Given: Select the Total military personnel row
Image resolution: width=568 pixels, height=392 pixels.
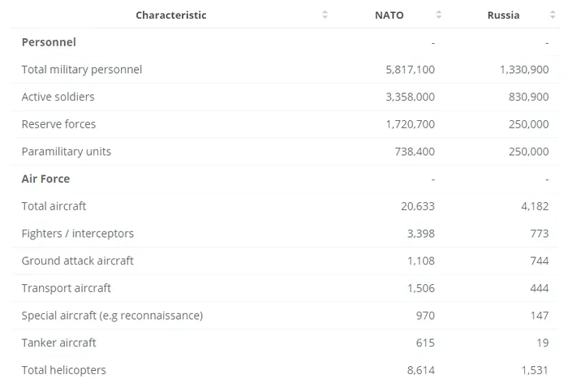Looking at the screenshot, I should coord(284,70).
